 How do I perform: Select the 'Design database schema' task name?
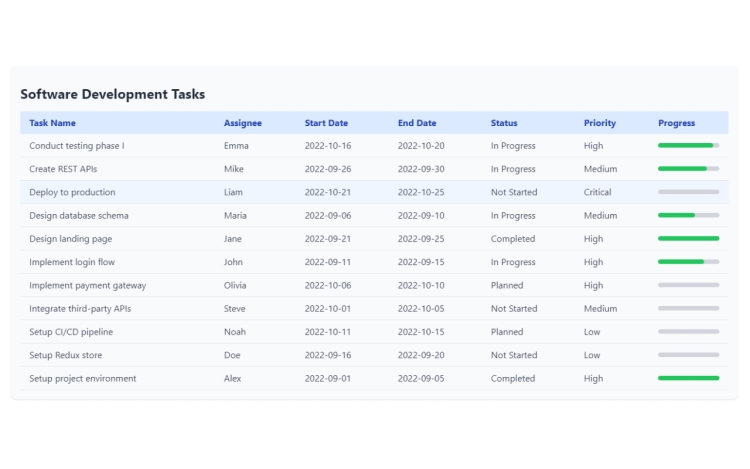click(79, 216)
